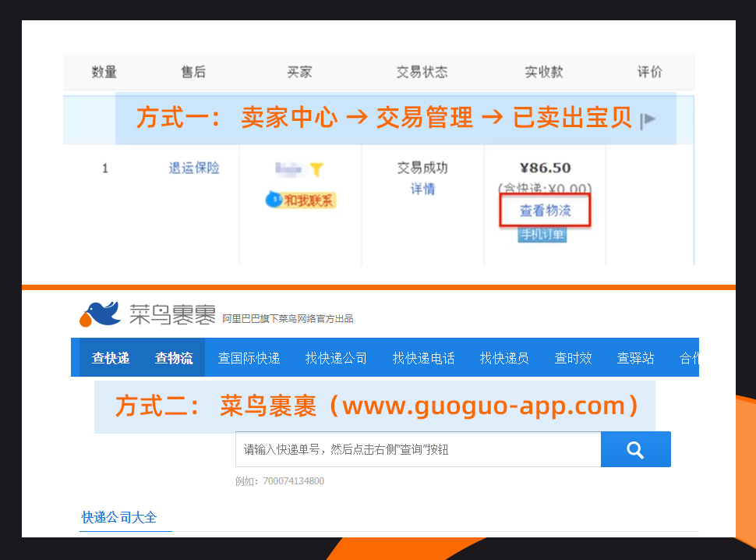756x560 pixels.
Task: Click the gray flag icon on order row
Action: (648, 119)
